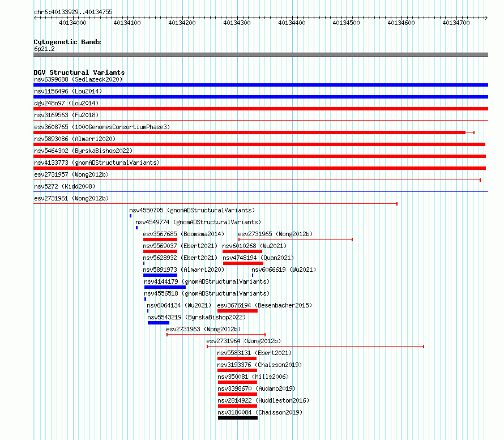The image size is (504, 440).
Task: Open nsv3169563 (Fu2018) variant
Action: click(x=66, y=115)
